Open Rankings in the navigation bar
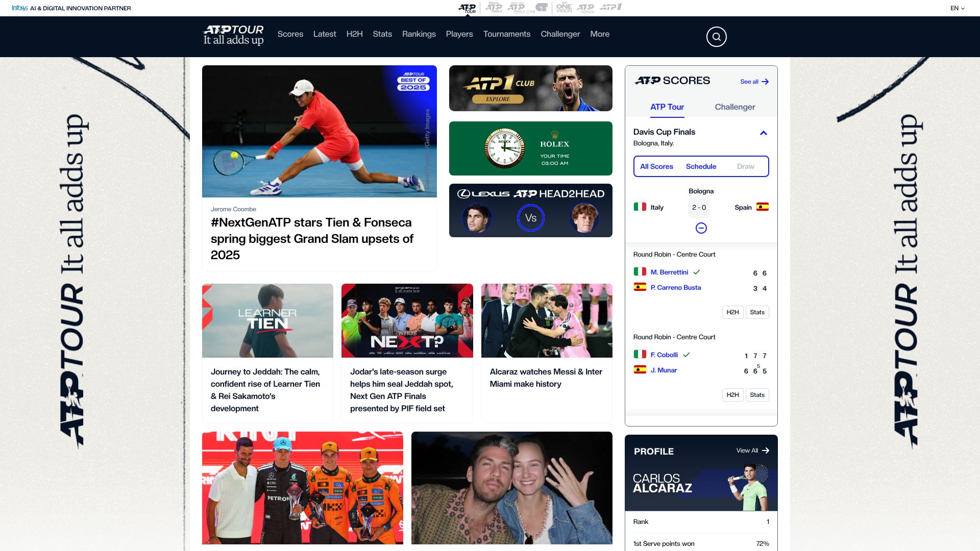 (419, 34)
